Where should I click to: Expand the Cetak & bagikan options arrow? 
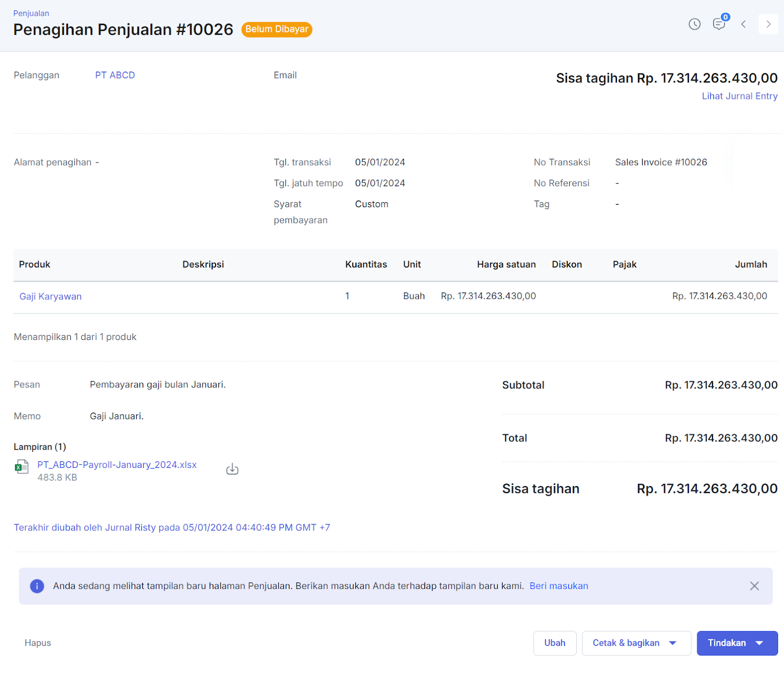(x=673, y=643)
